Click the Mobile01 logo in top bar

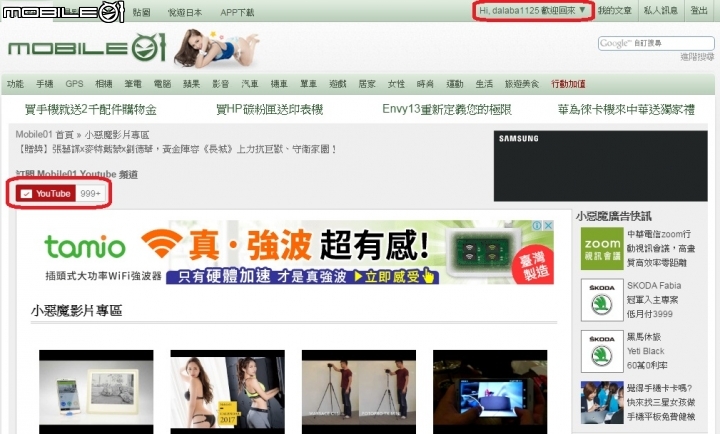tap(63, 11)
